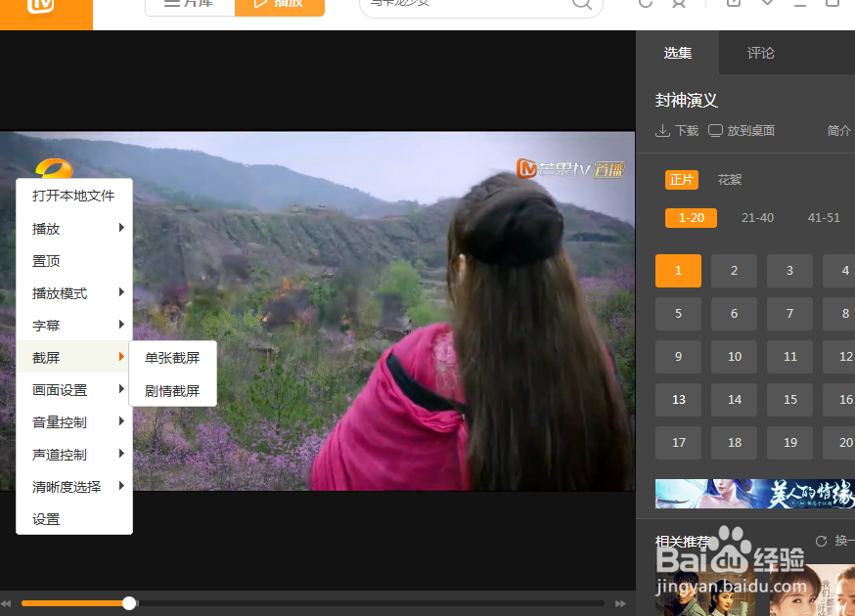The height and width of the screenshot is (616, 855).
Task: Expand the 声道控制 submenu arrow
Action: [x=121, y=454]
